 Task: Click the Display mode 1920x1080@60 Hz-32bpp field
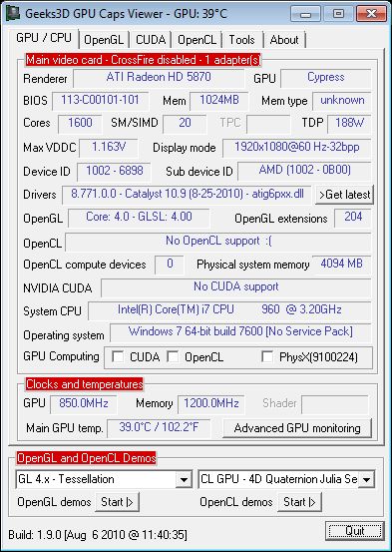click(297, 148)
